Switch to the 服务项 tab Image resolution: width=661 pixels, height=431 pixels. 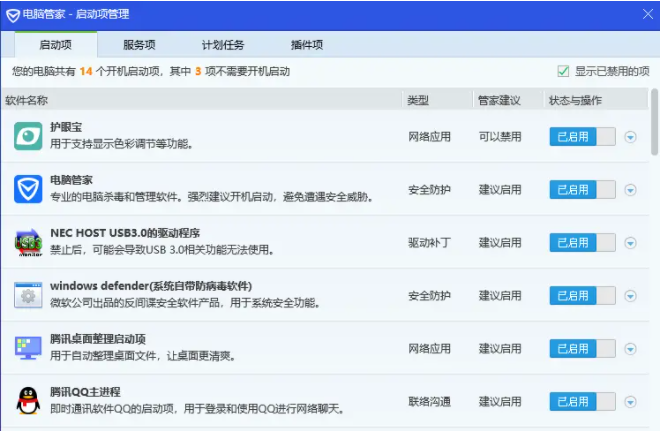(x=139, y=45)
